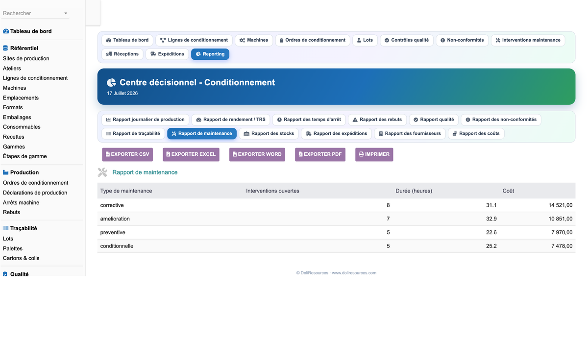Switch to Ordres de conditionnement tab

click(x=313, y=40)
